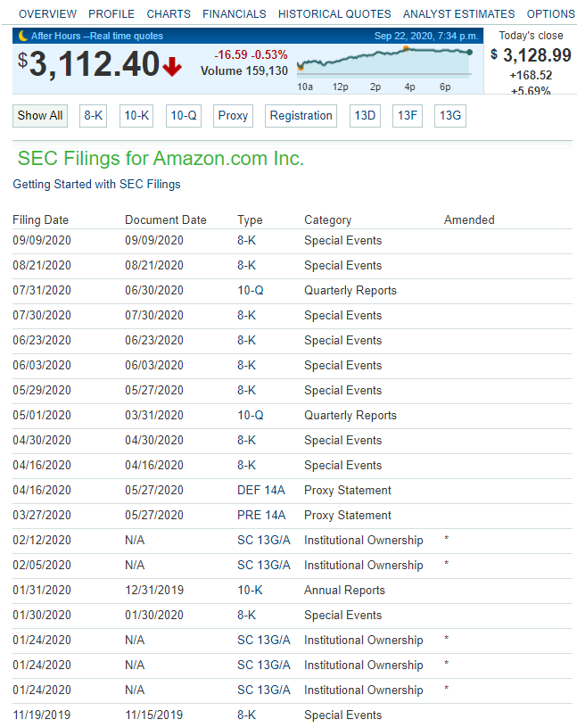Click the amended asterisk in 02/12/2020 row
This screenshot has width=577, height=728.
coord(446,539)
